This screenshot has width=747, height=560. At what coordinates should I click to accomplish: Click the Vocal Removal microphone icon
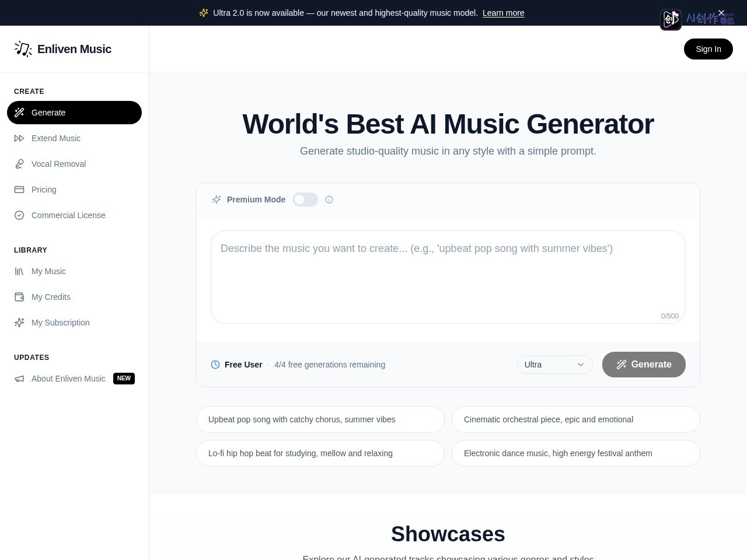tap(19, 164)
